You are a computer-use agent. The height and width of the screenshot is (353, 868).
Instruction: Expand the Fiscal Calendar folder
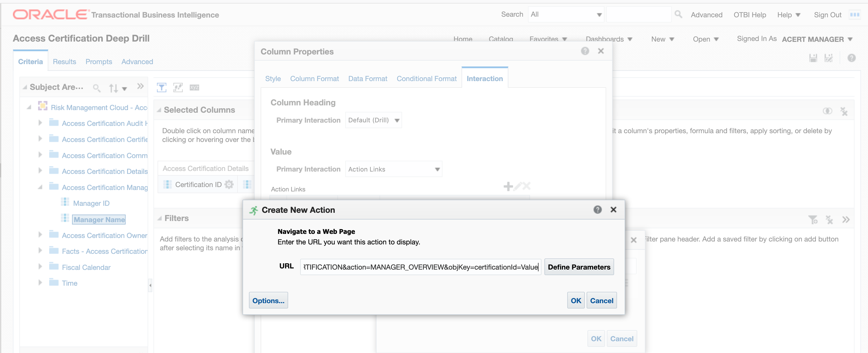point(40,267)
